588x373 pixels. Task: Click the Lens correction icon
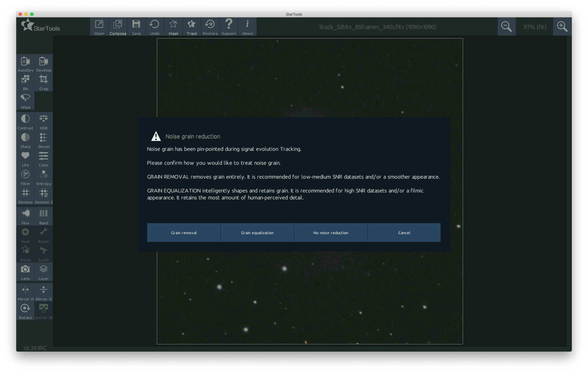[x=25, y=272]
